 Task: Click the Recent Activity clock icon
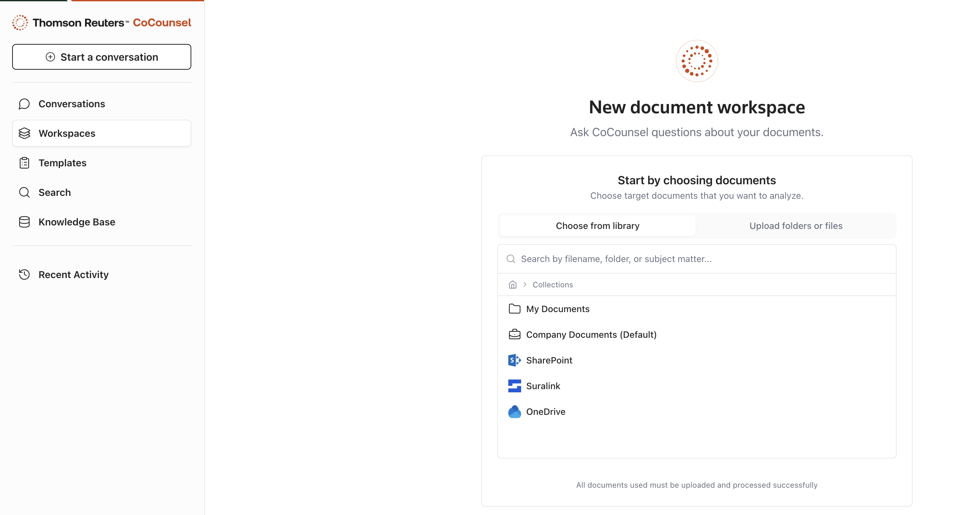24,275
